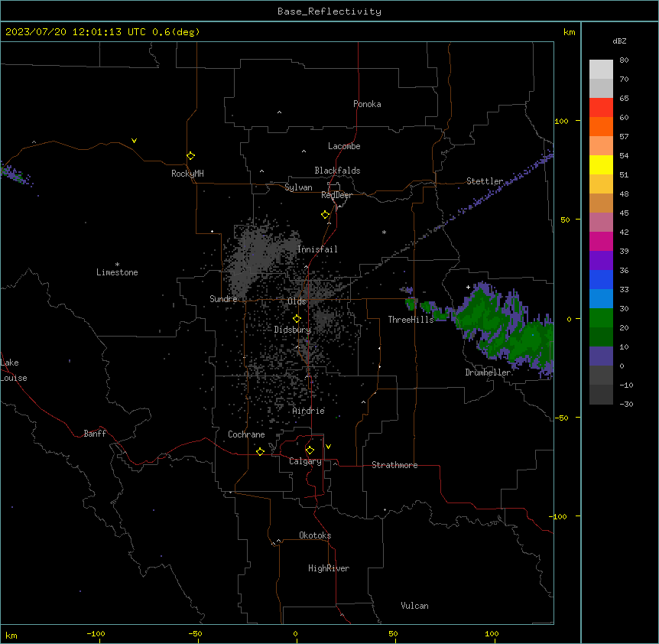Select the bright green 30–20 dBZ legend swatch

click(x=601, y=318)
